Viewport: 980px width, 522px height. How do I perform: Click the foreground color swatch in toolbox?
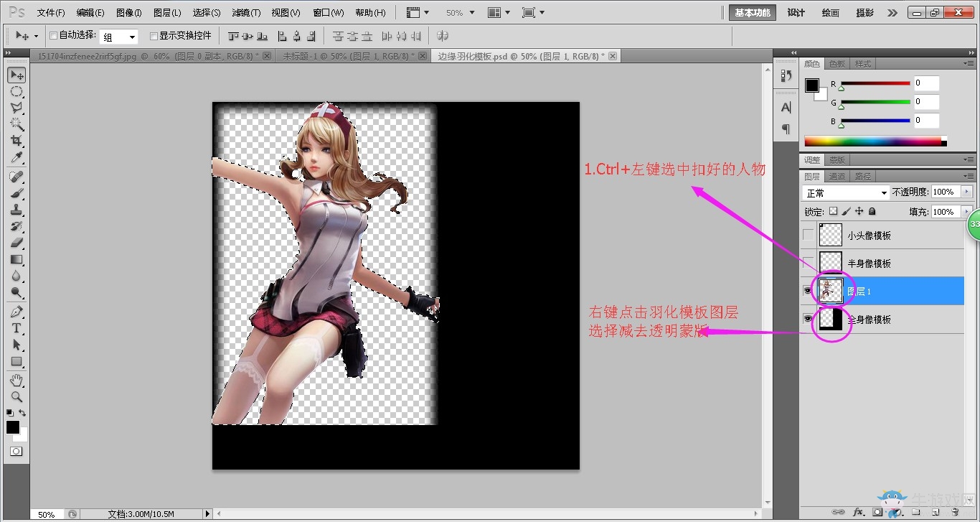tap(13, 427)
